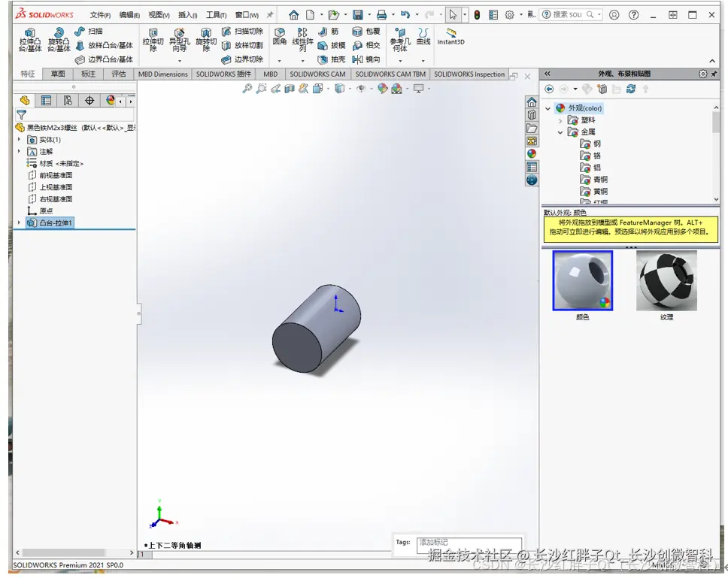This screenshot has height=578, width=728.
Task: Switch to the PropertyManager tab icon
Action: [x=46, y=100]
